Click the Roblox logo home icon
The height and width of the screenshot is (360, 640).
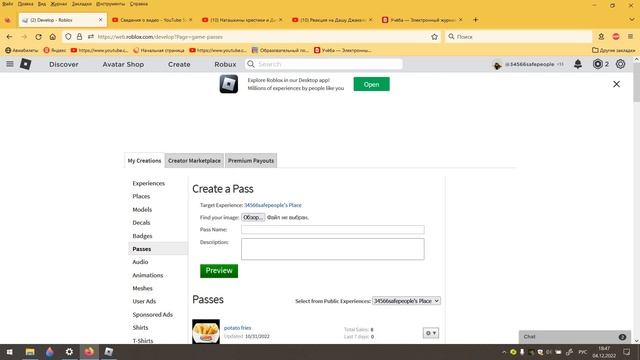[25, 64]
